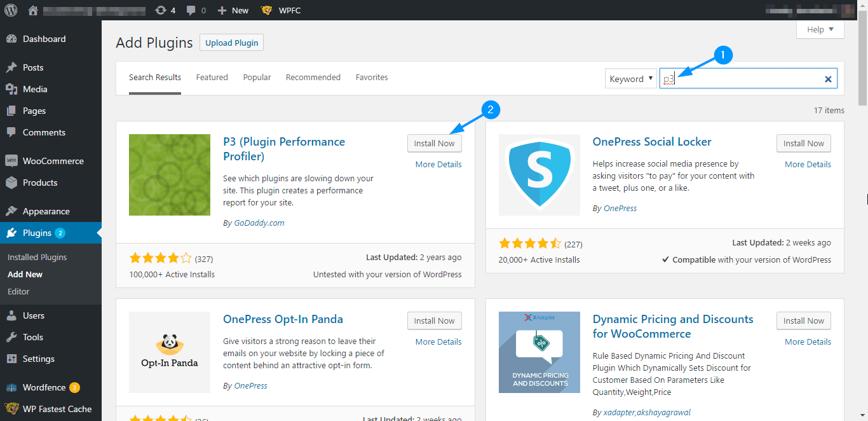The image size is (868, 421).
Task: Switch to Recommended tab
Action: [x=313, y=78]
